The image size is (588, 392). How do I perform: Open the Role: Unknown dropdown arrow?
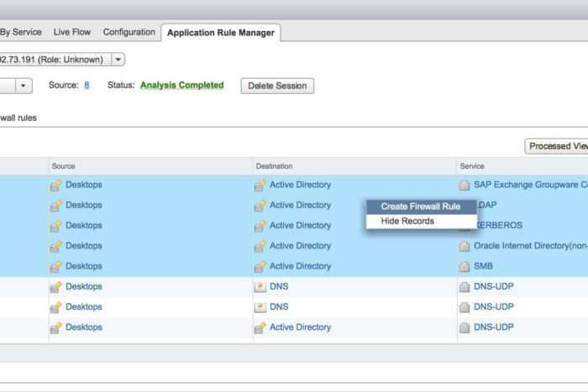click(118, 60)
